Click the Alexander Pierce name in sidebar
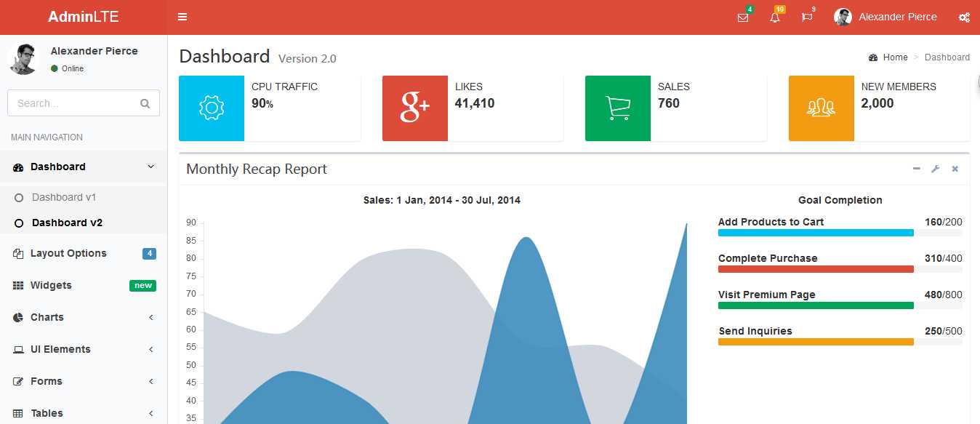The height and width of the screenshot is (424, 980). 95,51
